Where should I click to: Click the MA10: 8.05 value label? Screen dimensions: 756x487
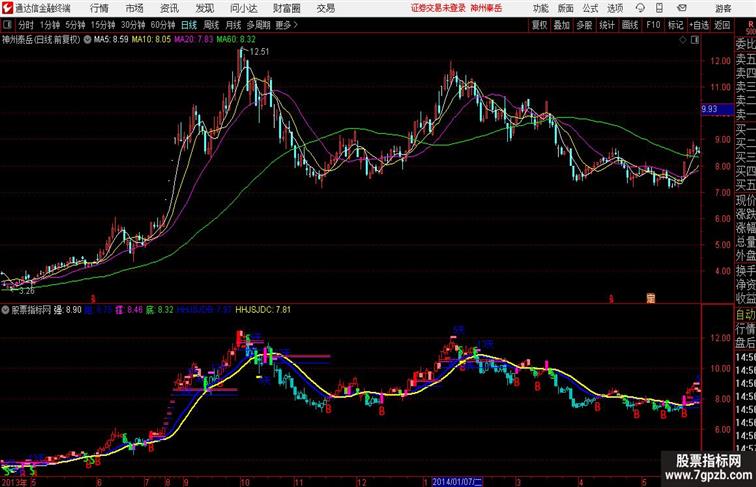151,40
